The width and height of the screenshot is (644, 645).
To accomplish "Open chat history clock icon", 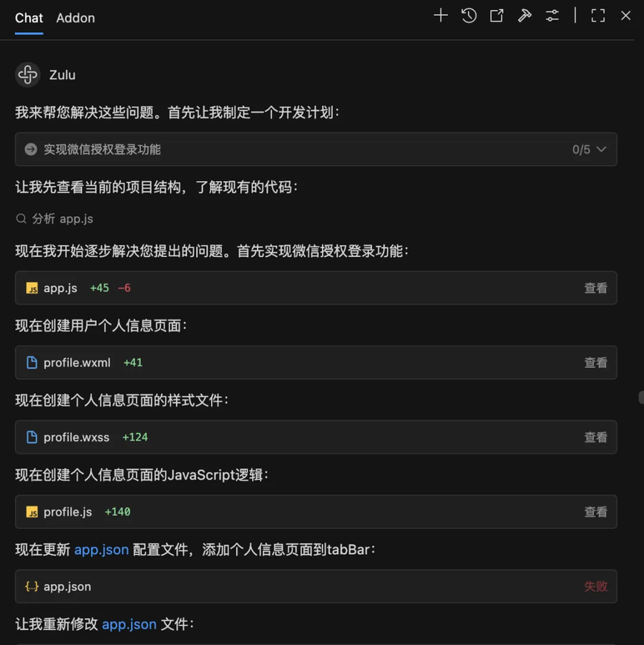I will (469, 16).
